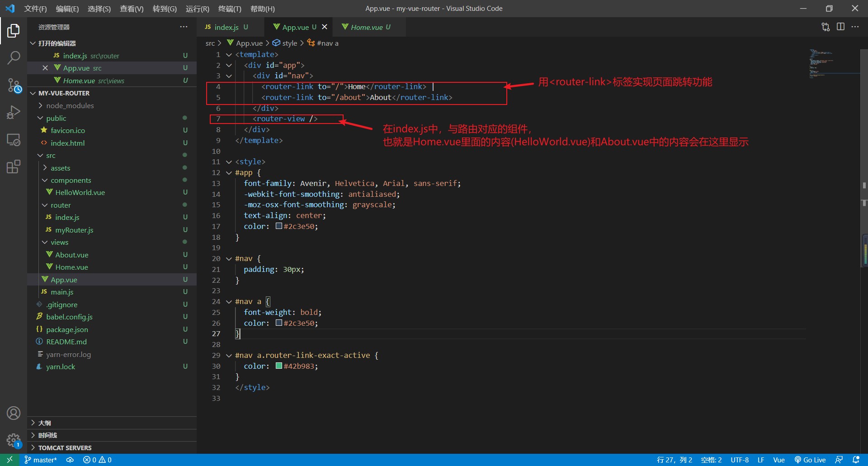Open the 文件(F) menu
This screenshot has height=466, width=868.
[35, 9]
